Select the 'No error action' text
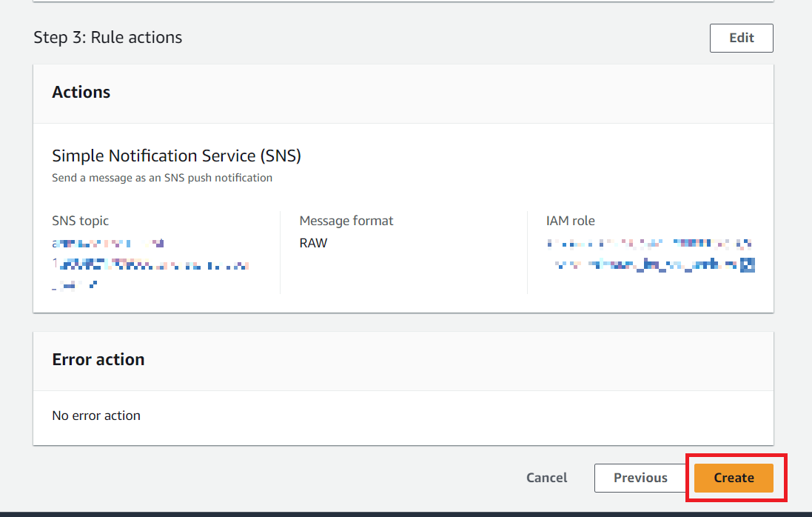812x517 pixels. (95, 416)
